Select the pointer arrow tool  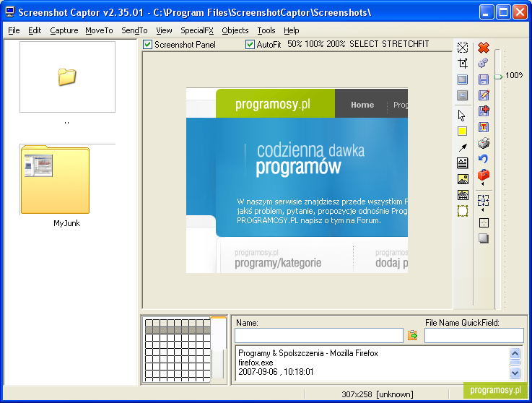(462, 116)
